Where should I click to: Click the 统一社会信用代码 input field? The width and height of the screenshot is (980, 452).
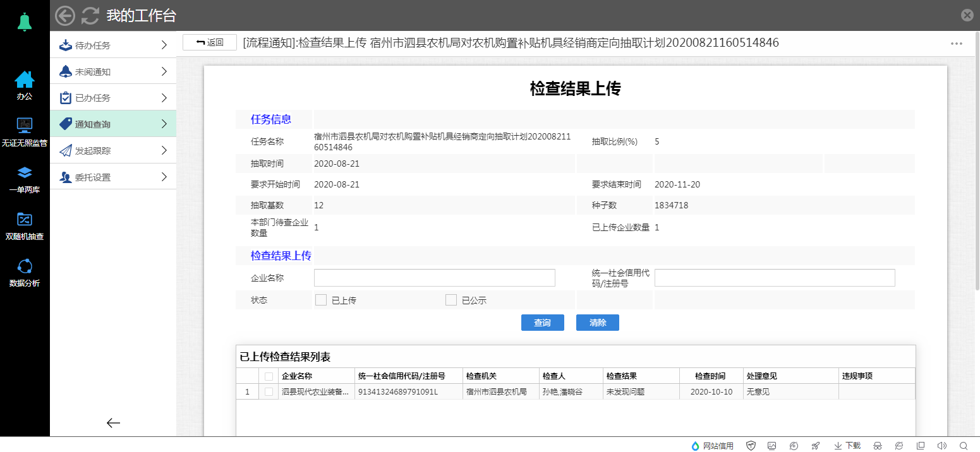pyautogui.click(x=775, y=278)
